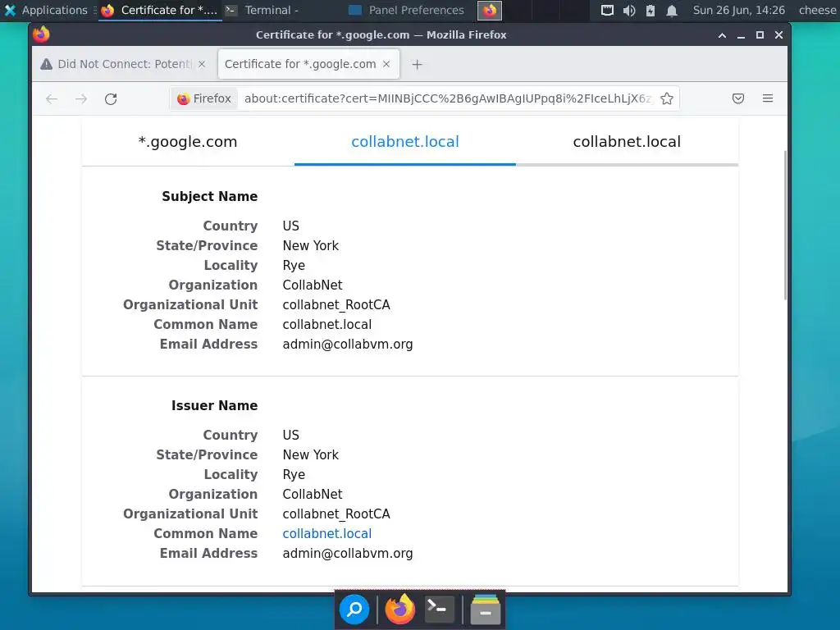840x630 pixels.
Task: Launch the terminal emulator from the dock
Action: (x=440, y=609)
